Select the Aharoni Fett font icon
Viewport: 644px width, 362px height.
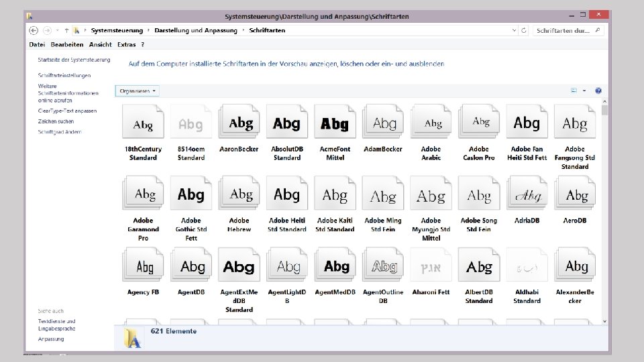click(x=431, y=265)
